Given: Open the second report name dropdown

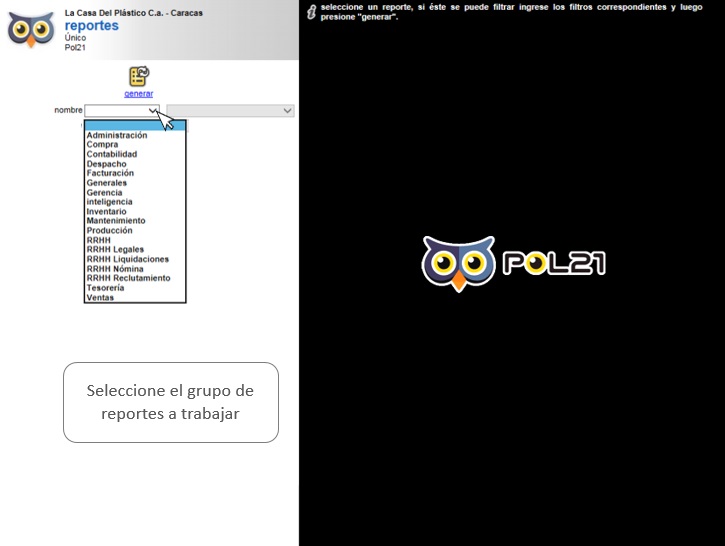Looking at the screenshot, I should (230, 110).
